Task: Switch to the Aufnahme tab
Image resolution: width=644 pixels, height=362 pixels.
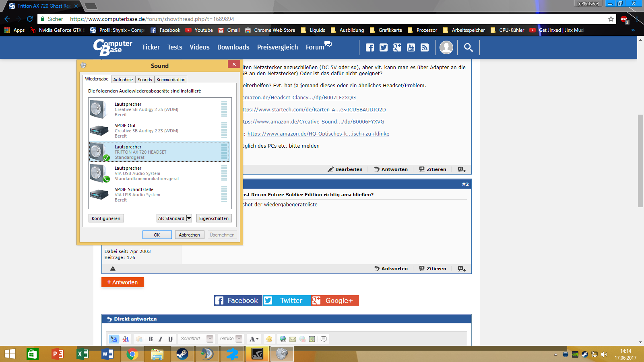Action: tap(123, 80)
